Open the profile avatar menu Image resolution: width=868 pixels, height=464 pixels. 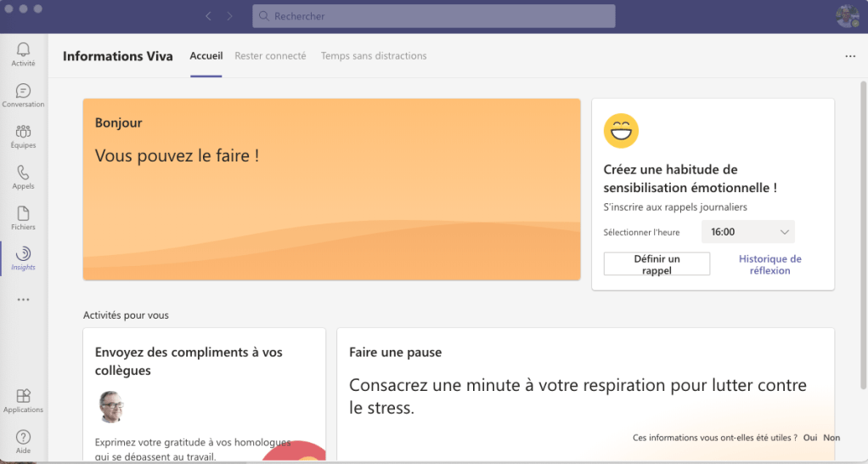[x=847, y=16]
